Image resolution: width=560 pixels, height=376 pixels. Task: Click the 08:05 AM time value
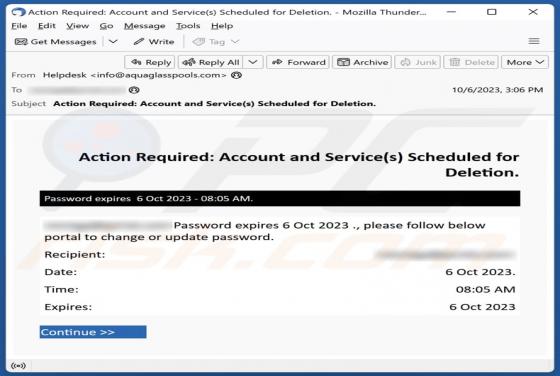(485, 290)
